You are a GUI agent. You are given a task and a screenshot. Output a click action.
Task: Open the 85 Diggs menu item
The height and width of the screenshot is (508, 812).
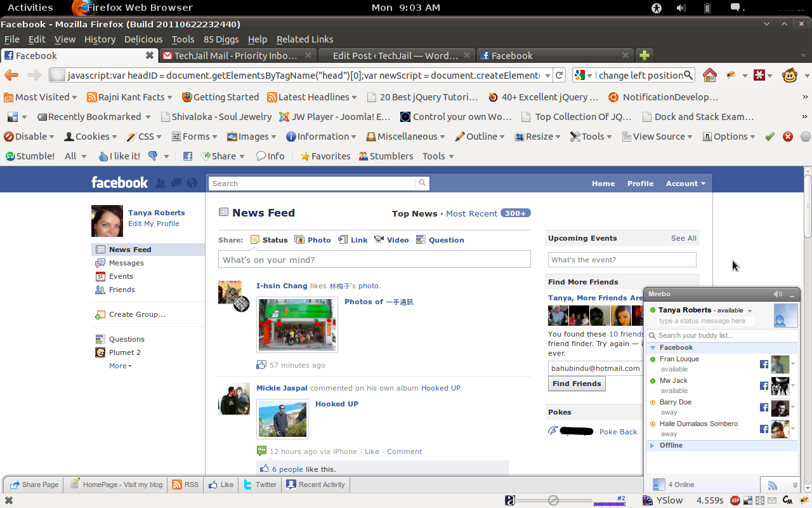(x=221, y=39)
